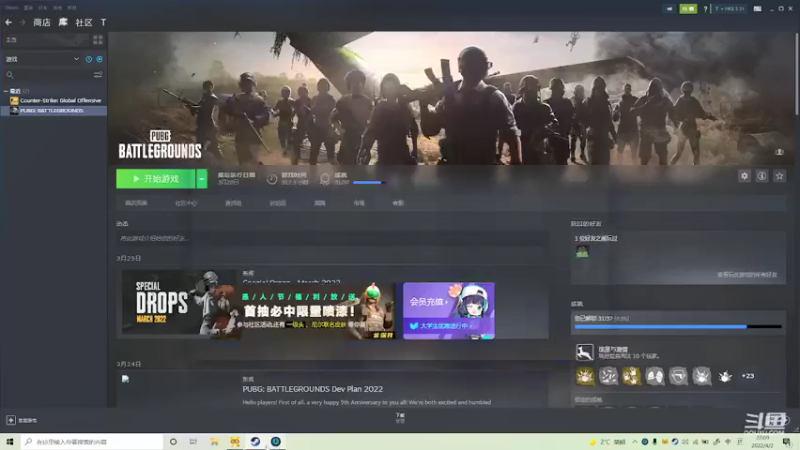Show hidden system tray icons chevron
This screenshot has height=450, width=800.
tap(635, 442)
